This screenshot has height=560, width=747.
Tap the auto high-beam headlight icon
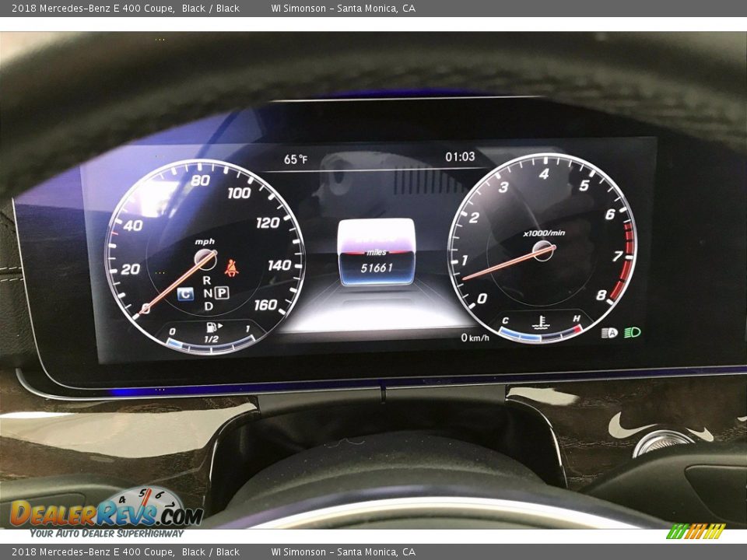pos(609,333)
